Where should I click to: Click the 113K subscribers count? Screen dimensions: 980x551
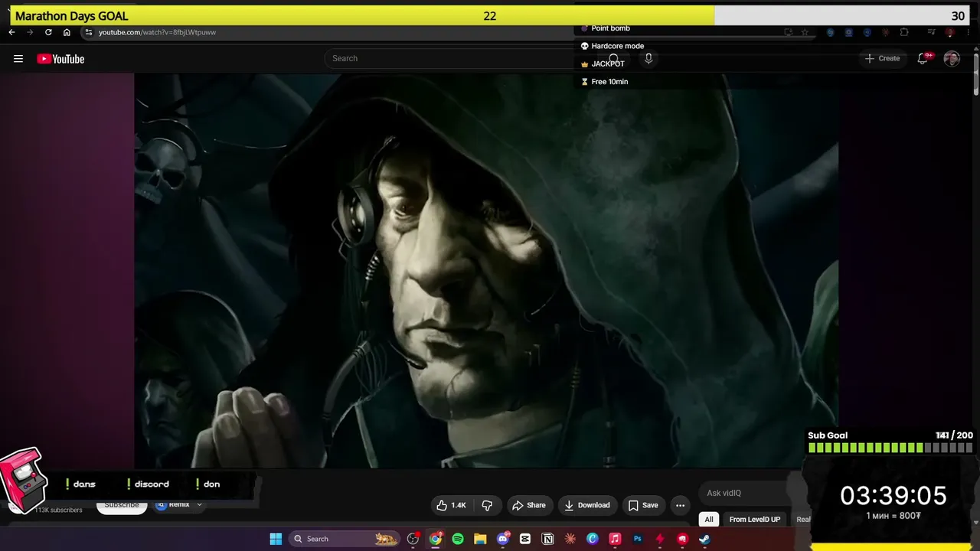point(58,510)
